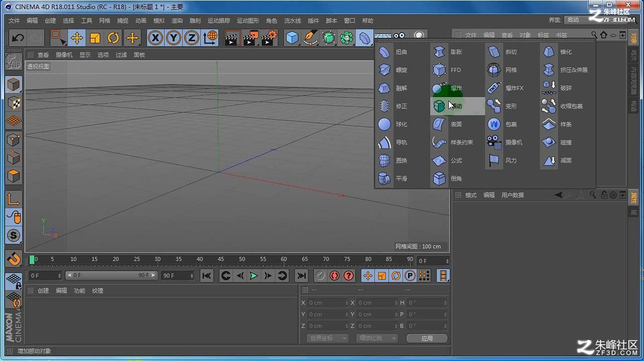Add the 平滑 smoothing deformer

[393, 178]
